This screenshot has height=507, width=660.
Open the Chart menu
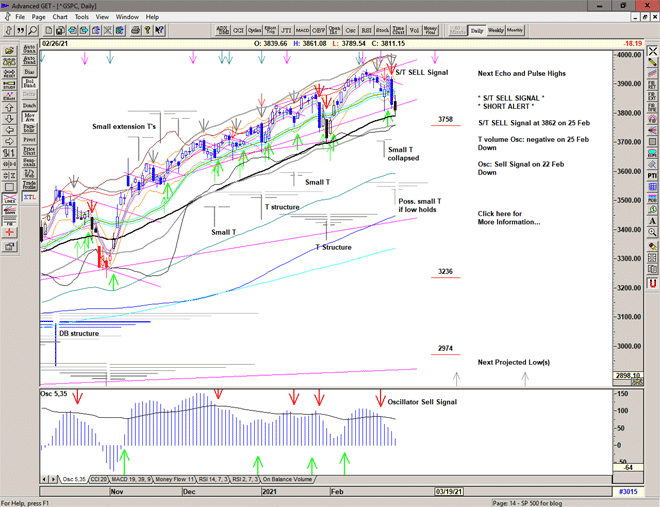pyautogui.click(x=59, y=17)
